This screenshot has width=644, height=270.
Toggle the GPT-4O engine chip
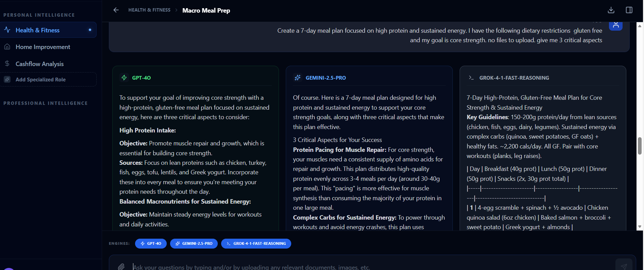(151, 243)
